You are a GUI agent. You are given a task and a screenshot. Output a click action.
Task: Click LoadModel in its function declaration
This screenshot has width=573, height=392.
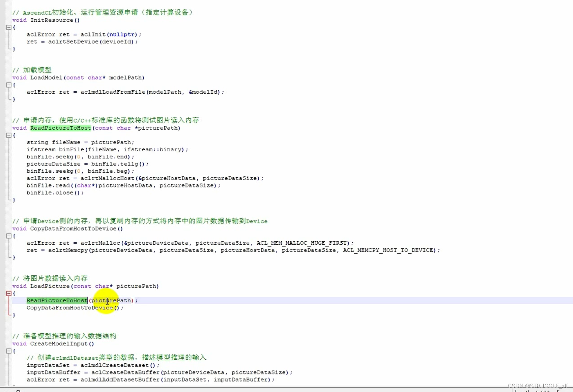[46, 78]
